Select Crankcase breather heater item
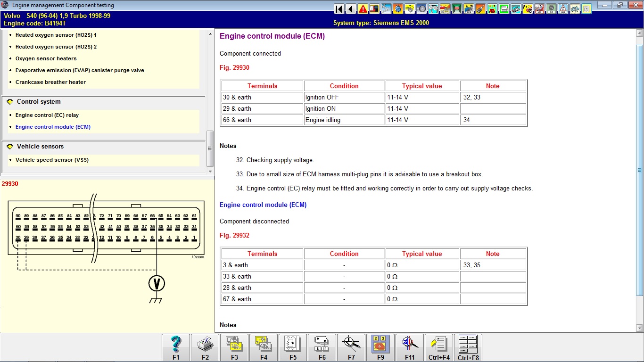Viewport: 644px width, 362px height. click(x=50, y=82)
